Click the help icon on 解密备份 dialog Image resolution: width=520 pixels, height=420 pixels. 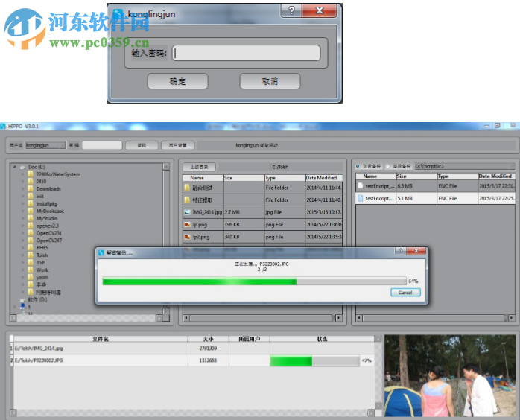pos(401,251)
